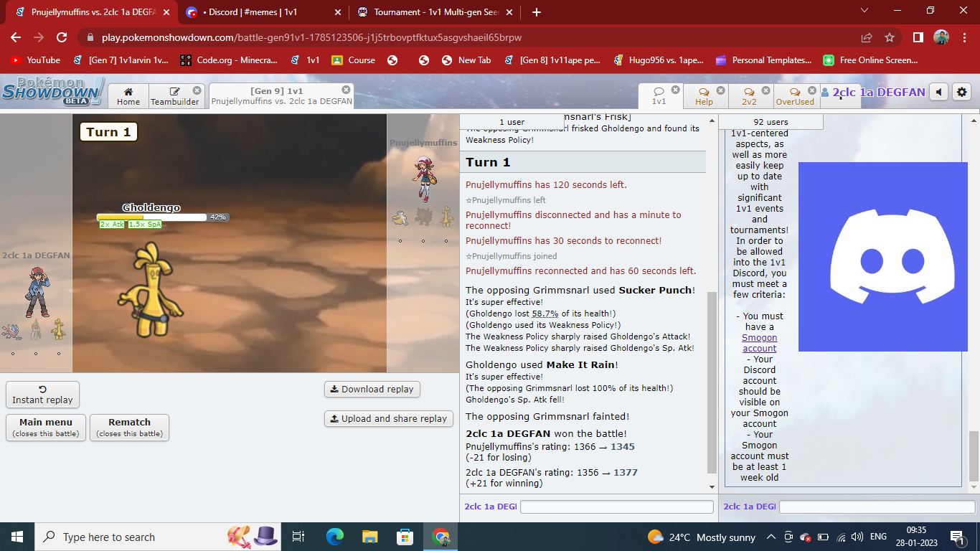The width and height of the screenshot is (980, 551).
Task: Click the 2clc 1a DEGFAN username
Action: pos(873,92)
